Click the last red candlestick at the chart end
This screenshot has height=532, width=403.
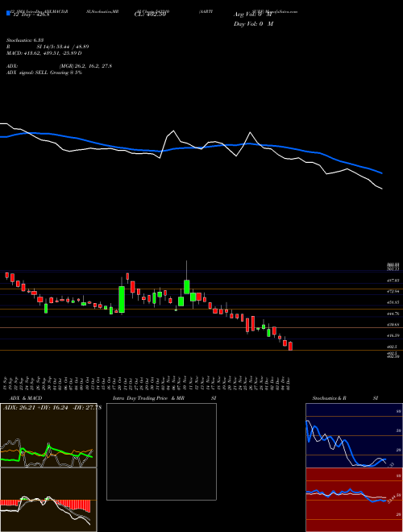click(x=290, y=346)
